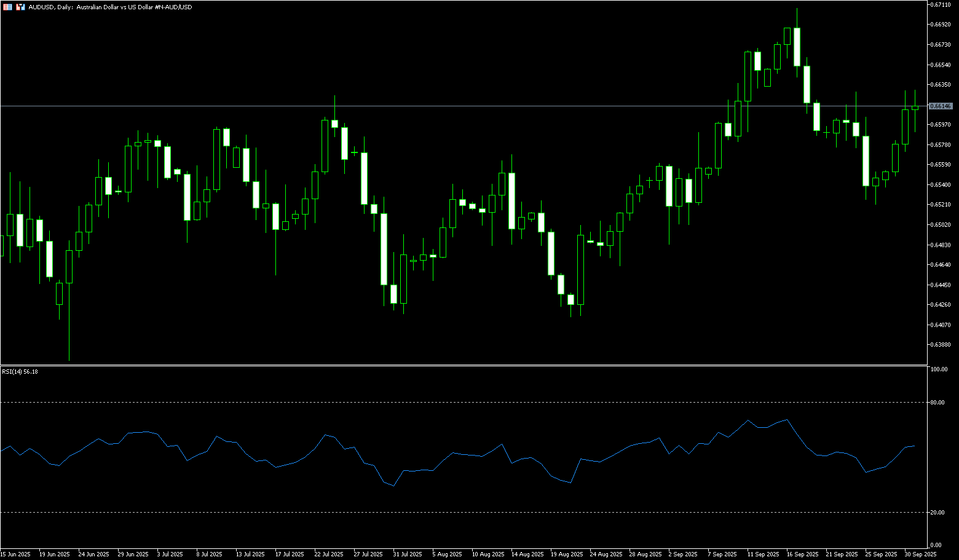The width and height of the screenshot is (959, 560).
Task: Click the RSI 20.00 oversold level label
Action: pos(938,512)
